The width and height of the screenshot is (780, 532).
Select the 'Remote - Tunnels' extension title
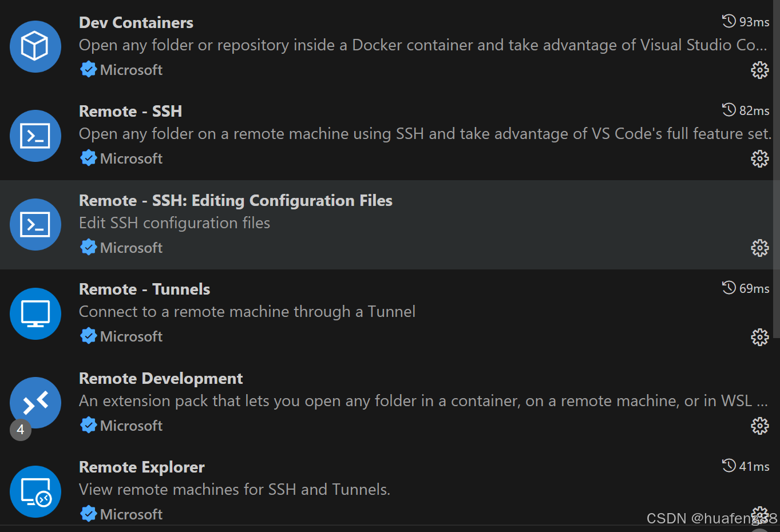click(x=144, y=289)
